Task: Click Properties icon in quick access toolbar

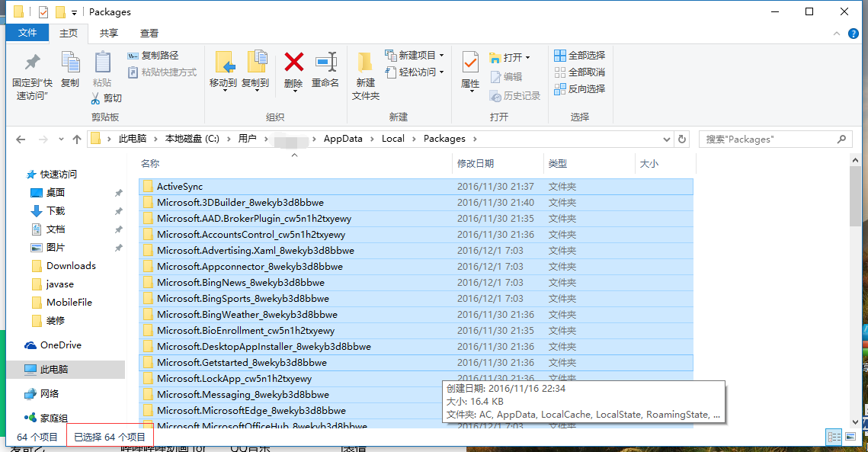Action: click(43, 11)
